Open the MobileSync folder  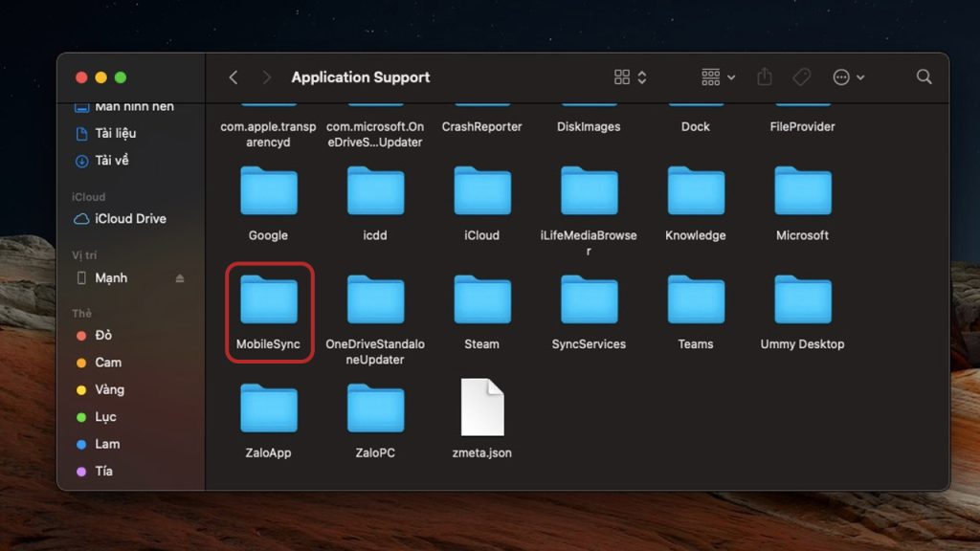click(269, 299)
